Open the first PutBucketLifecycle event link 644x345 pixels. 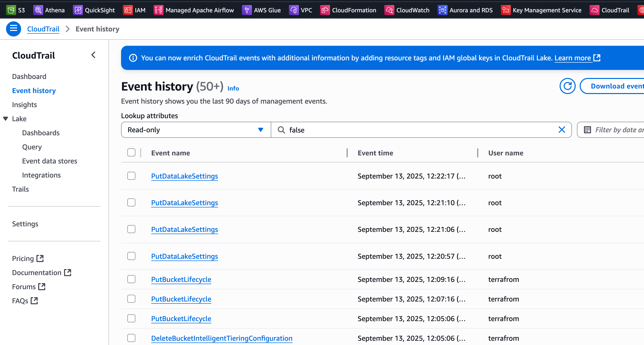(x=181, y=279)
